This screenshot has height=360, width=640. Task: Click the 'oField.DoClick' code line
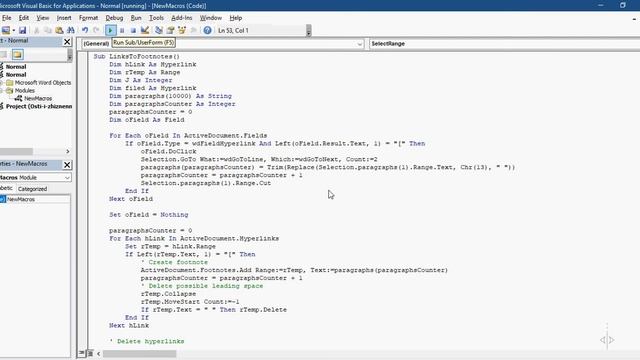coord(169,151)
